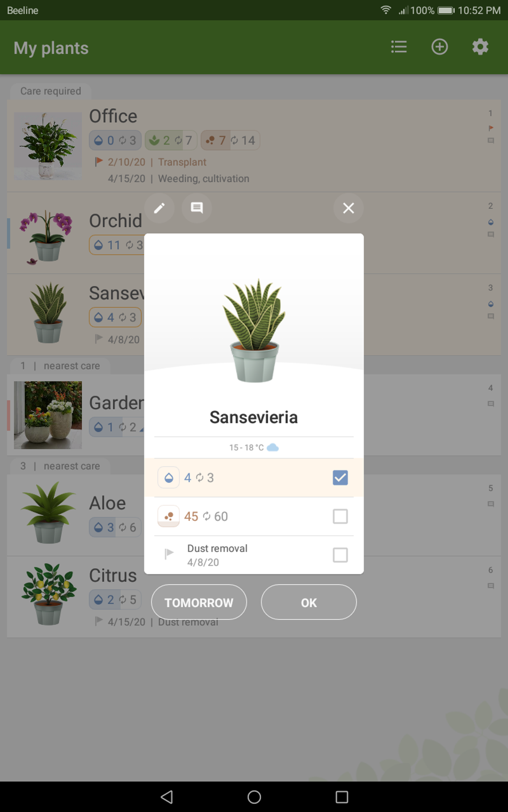Tap the Aloe plant entry
The height and width of the screenshot is (812, 508).
pos(75,515)
